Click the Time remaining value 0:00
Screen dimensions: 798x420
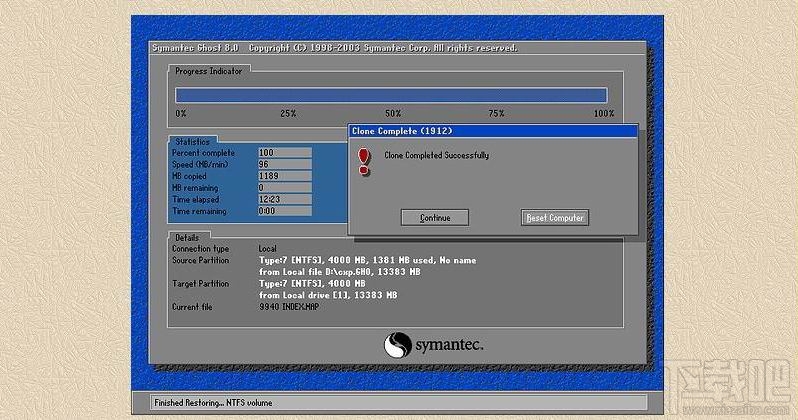[x=284, y=211]
